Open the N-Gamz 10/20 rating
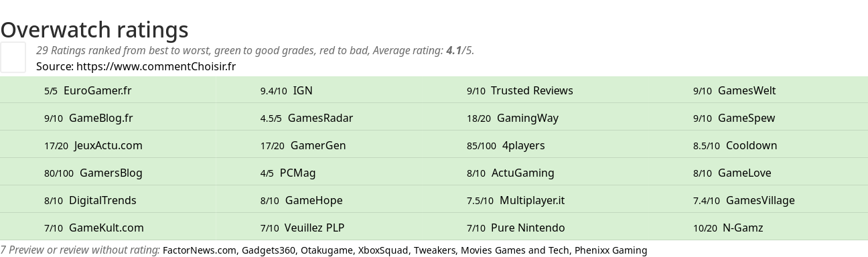The width and height of the screenshot is (868, 257). (x=728, y=228)
